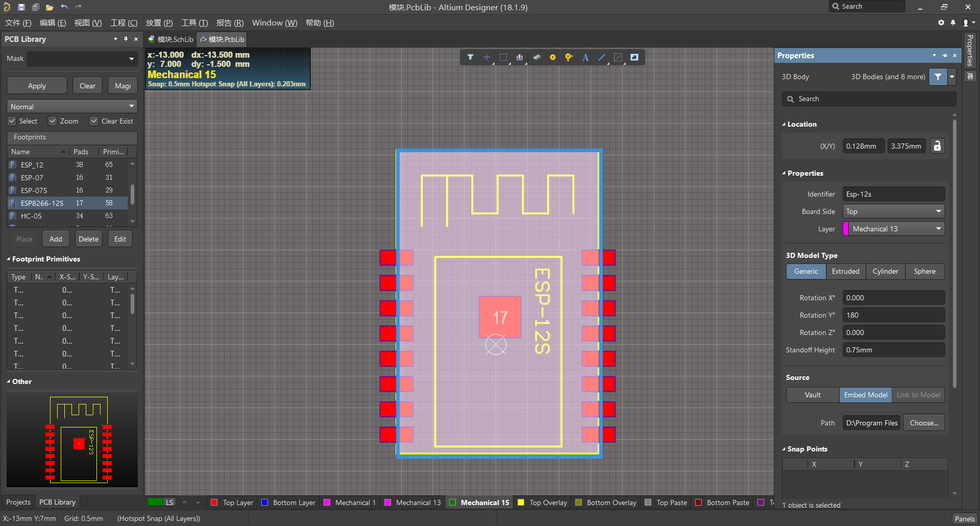Click the place fill region icon
Screen dimensions: 980x526
pos(634,57)
